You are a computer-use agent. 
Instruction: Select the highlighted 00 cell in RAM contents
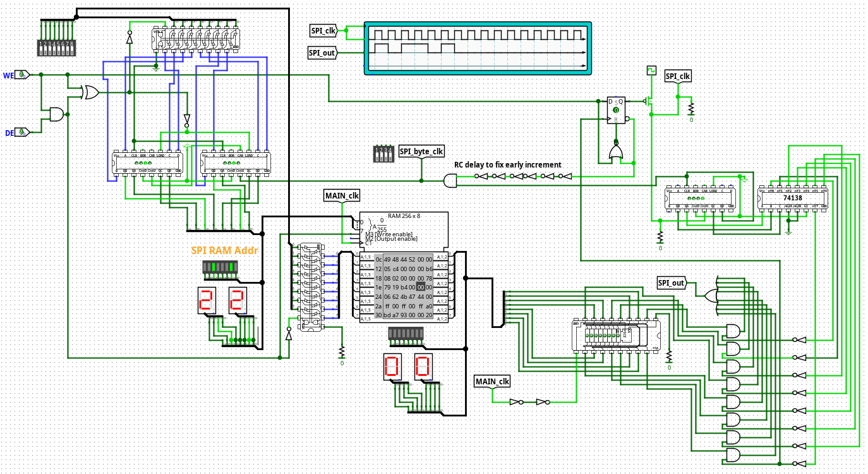pyautogui.click(x=421, y=287)
